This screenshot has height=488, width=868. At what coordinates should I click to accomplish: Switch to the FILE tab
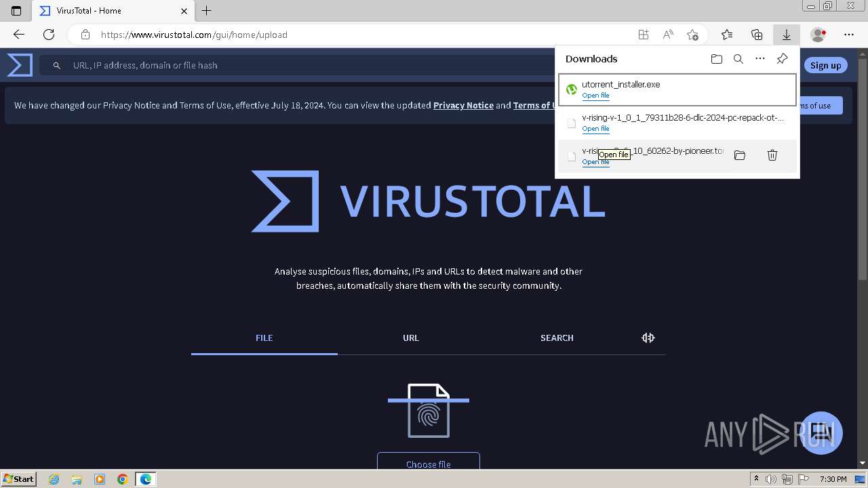click(264, 338)
